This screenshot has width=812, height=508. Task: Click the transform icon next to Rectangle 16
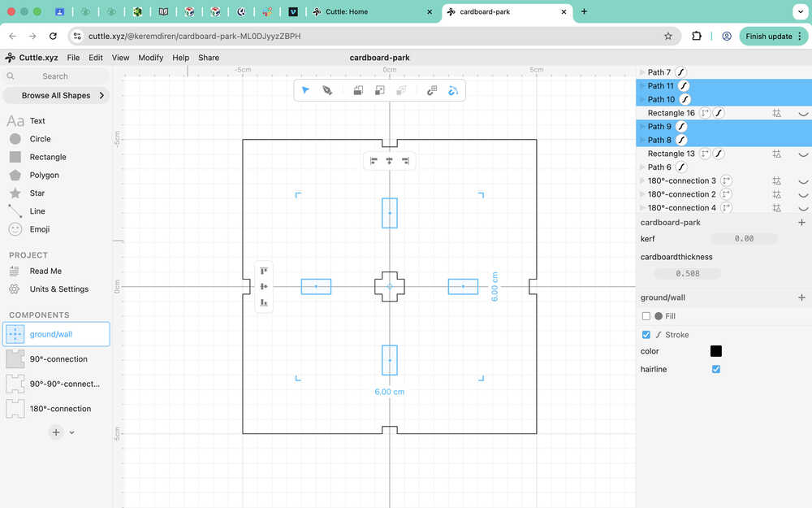tap(705, 113)
